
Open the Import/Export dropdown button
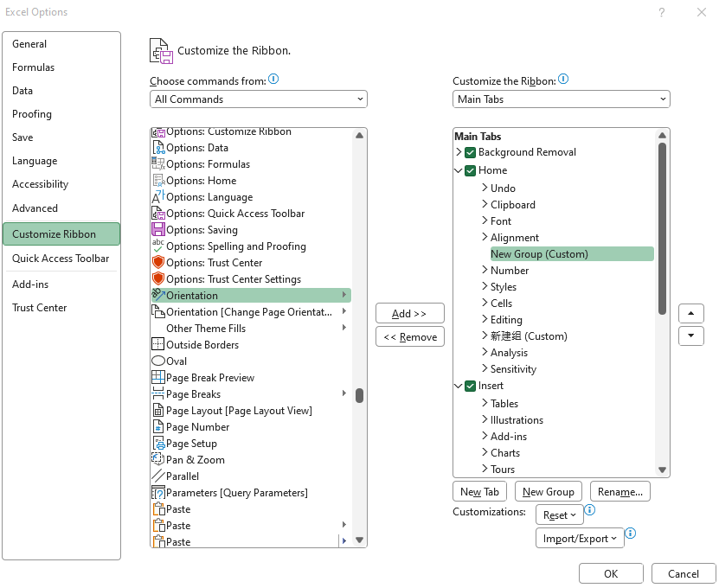(580, 539)
